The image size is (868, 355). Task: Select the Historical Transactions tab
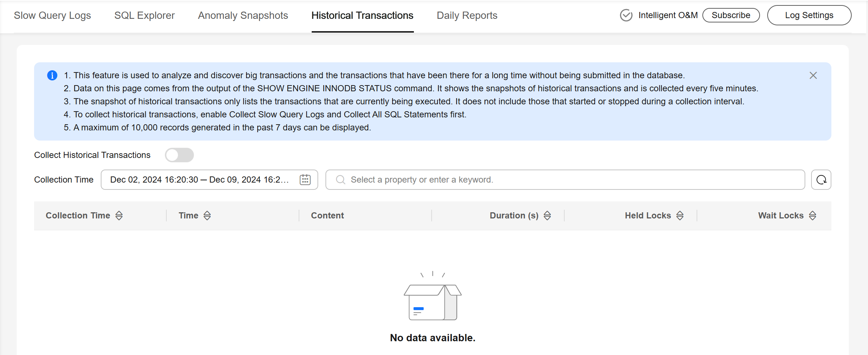362,15
